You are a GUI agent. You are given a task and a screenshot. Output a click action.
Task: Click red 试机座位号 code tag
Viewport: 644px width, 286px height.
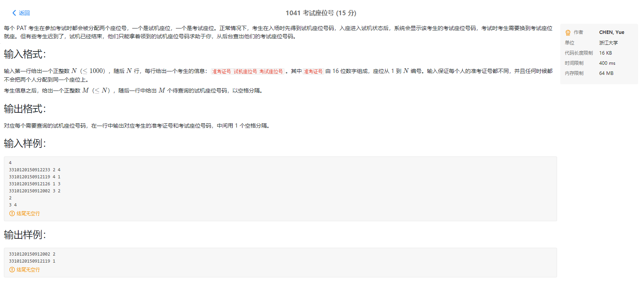tap(245, 71)
